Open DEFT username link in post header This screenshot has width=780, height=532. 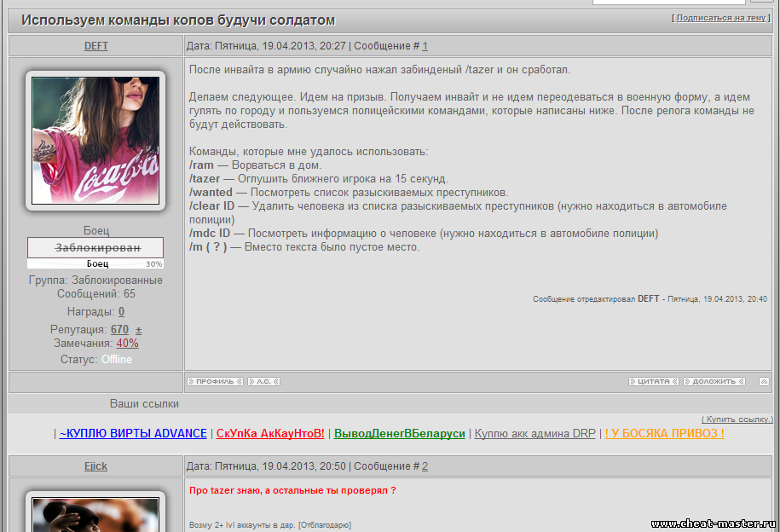click(95, 46)
